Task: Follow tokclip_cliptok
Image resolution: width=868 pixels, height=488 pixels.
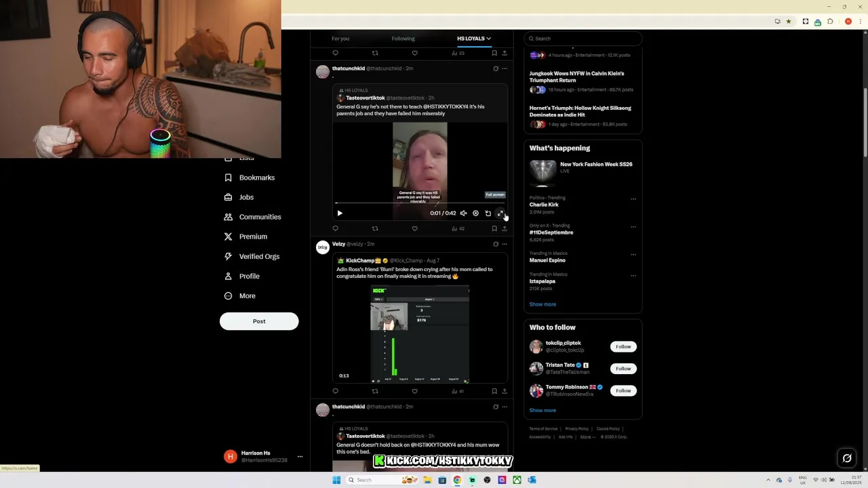Action: pos(623,346)
